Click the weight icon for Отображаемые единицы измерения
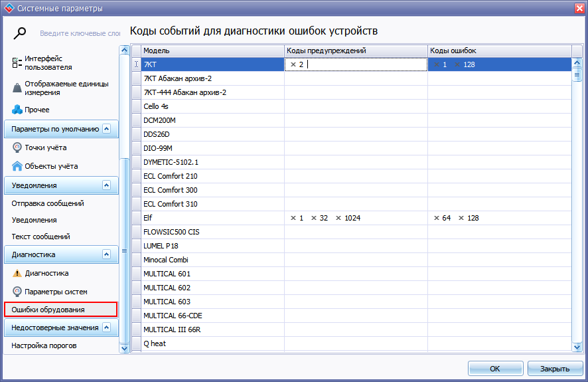Screen dimensions: 588x382 click(x=17, y=88)
